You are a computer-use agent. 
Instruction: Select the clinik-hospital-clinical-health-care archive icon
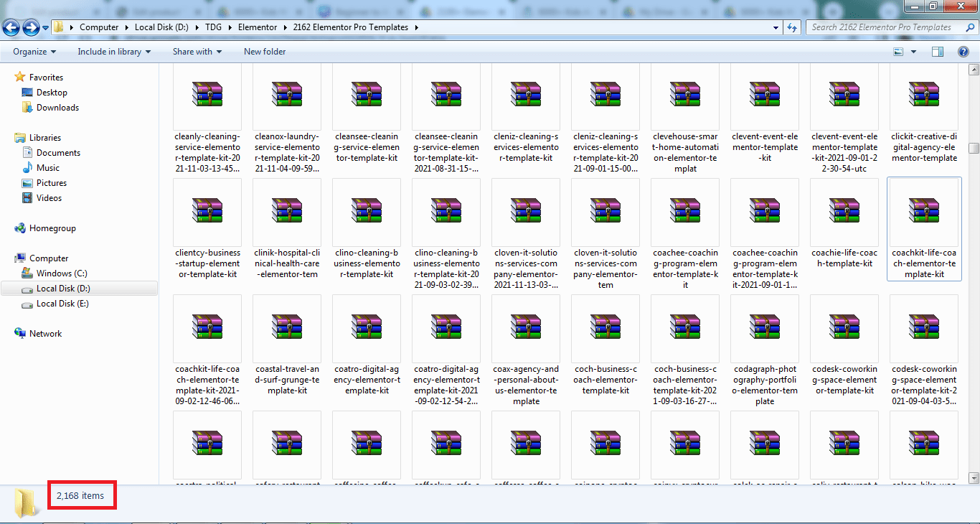tap(287, 214)
